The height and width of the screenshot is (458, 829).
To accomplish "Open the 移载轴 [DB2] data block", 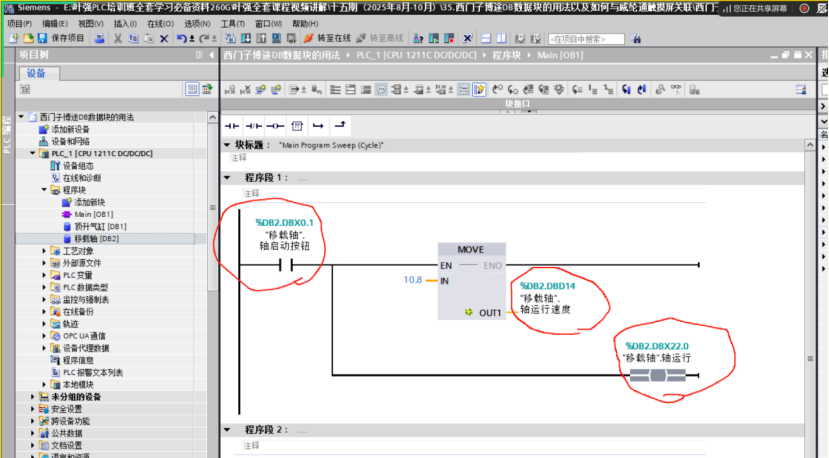I will (96, 239).
